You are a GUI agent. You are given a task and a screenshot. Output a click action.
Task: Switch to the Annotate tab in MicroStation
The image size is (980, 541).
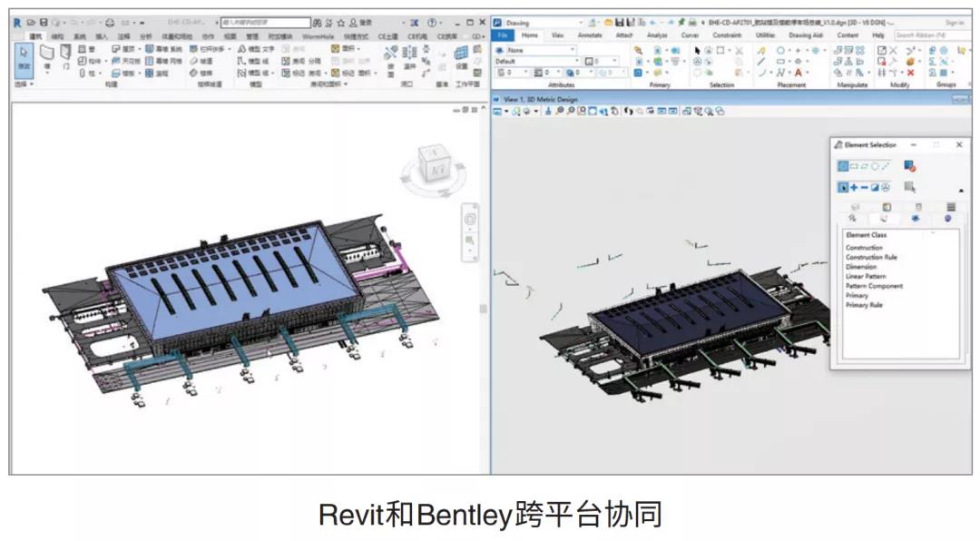[x=590, y=35]
